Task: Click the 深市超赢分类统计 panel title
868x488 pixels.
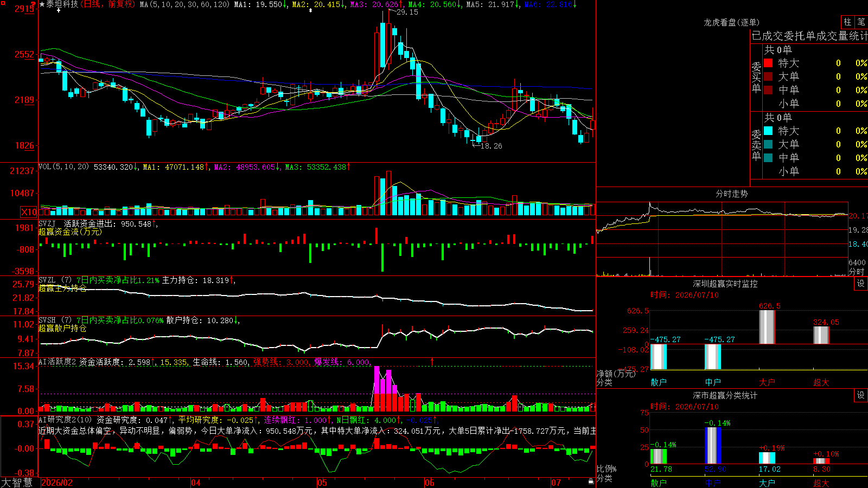Action: tap(725, 395)
